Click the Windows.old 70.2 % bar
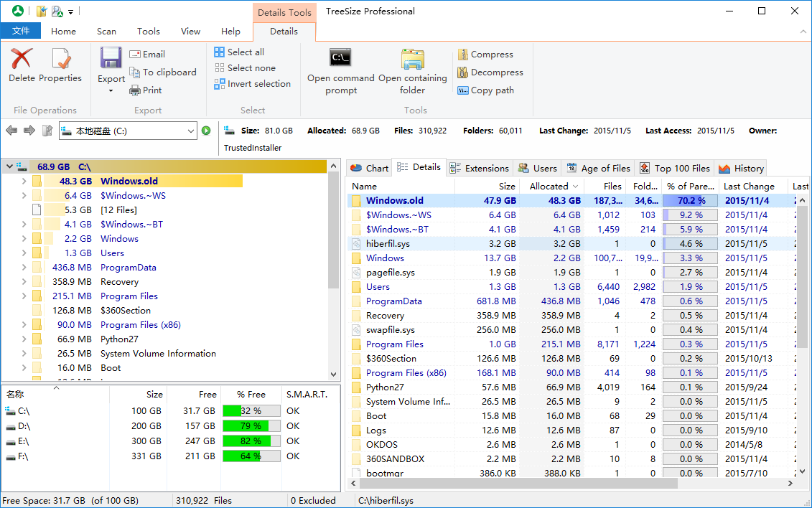Image resolution: width=812 pixels, height=508 pixels. [x=690, y=200]
